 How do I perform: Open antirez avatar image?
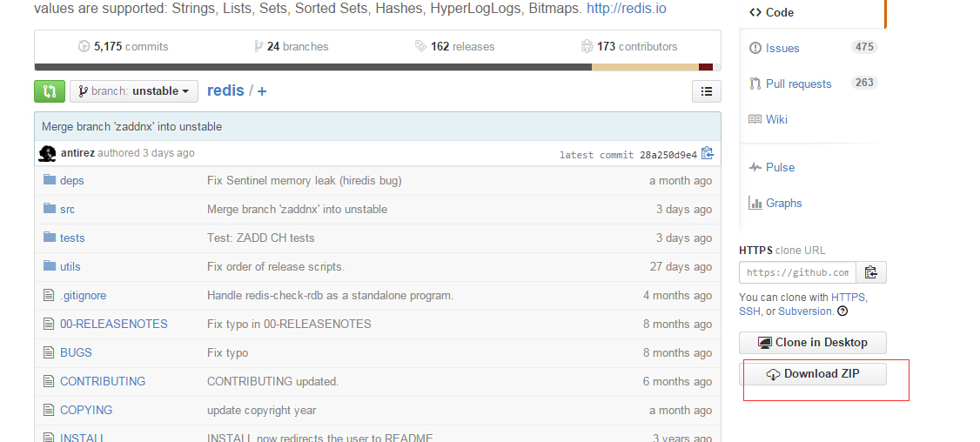click(47, 153)
